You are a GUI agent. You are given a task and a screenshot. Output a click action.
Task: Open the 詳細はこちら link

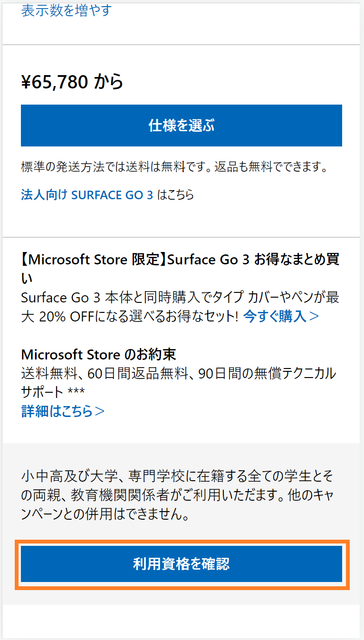tap(57, 411)
